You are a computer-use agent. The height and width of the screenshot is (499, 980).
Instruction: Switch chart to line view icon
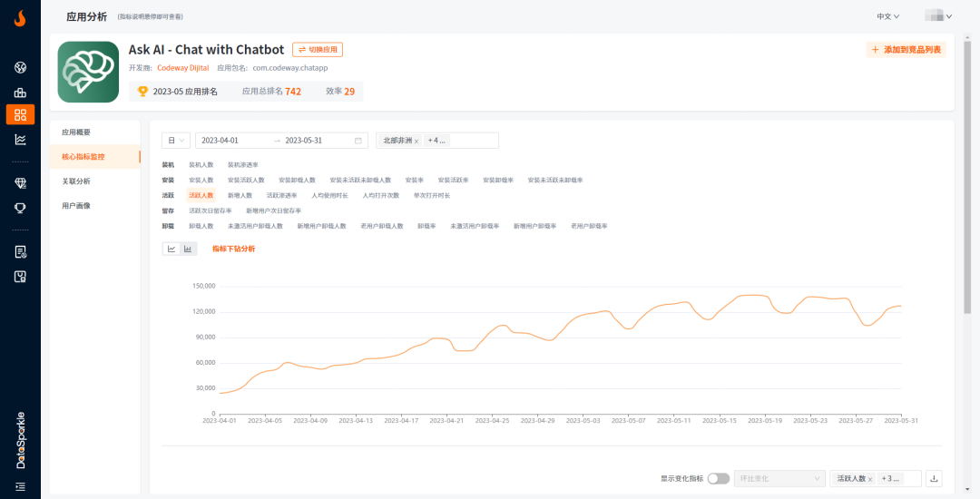[171, 249]
